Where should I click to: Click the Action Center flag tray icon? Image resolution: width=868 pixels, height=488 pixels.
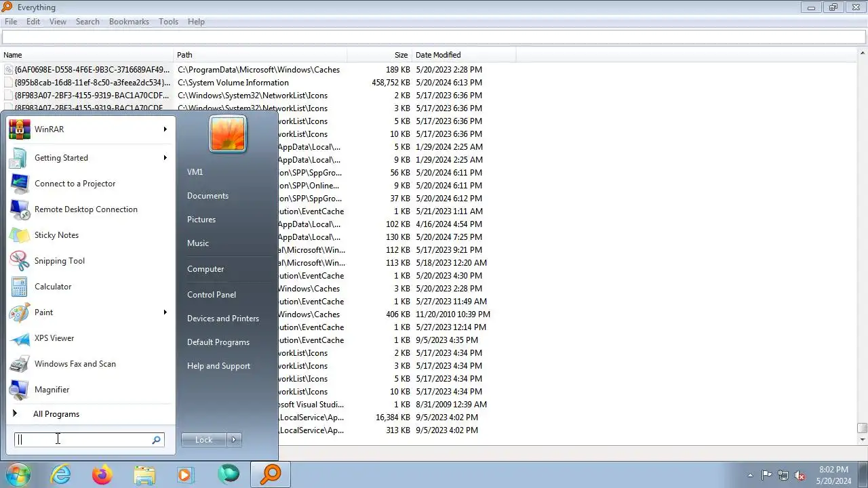tap(766, 475)
